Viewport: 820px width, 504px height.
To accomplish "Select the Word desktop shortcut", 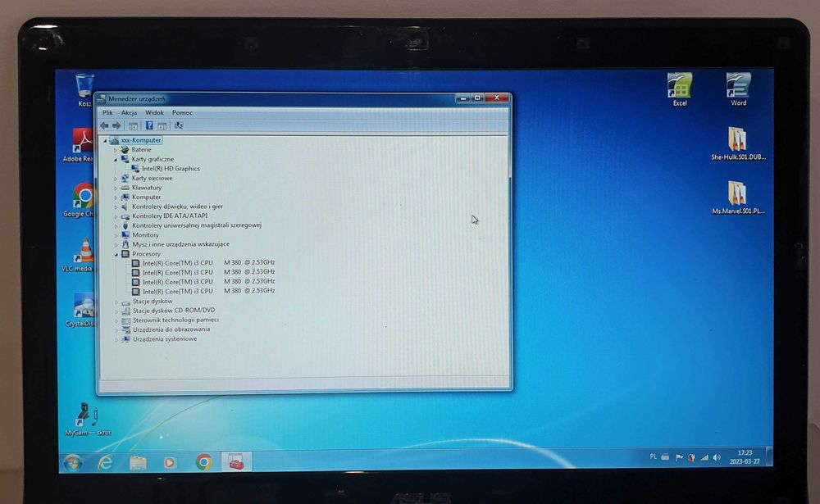I will [x=739, y=89].
